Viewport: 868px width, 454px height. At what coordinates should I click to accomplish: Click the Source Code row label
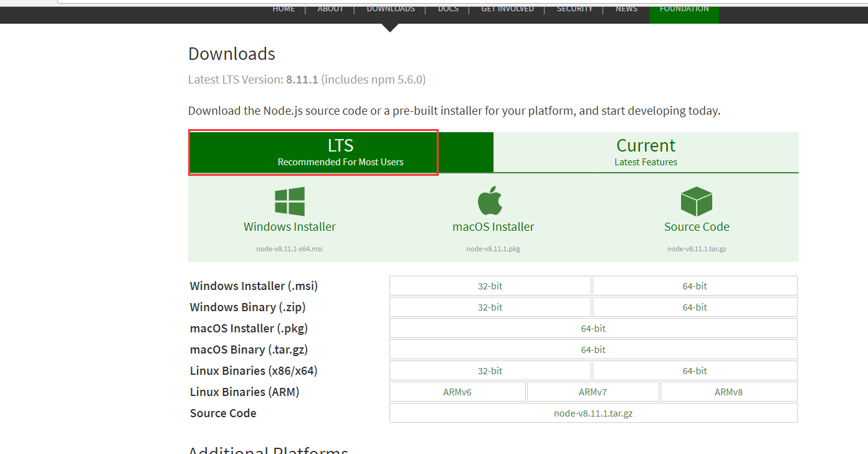click(223, 413)
